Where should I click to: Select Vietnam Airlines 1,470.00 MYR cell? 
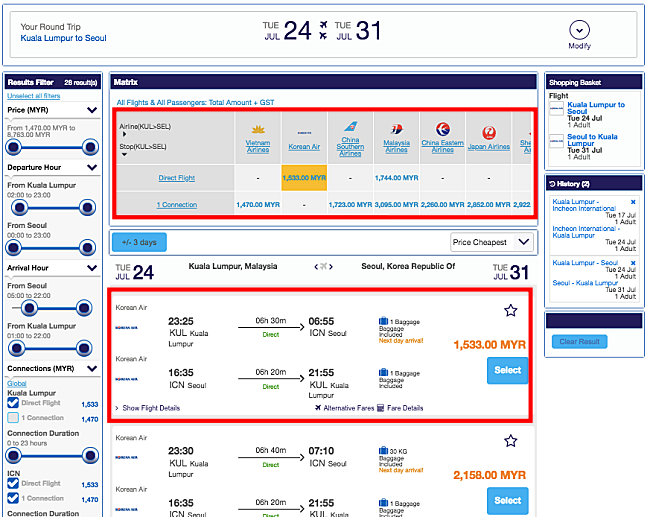tap(258, 205)
